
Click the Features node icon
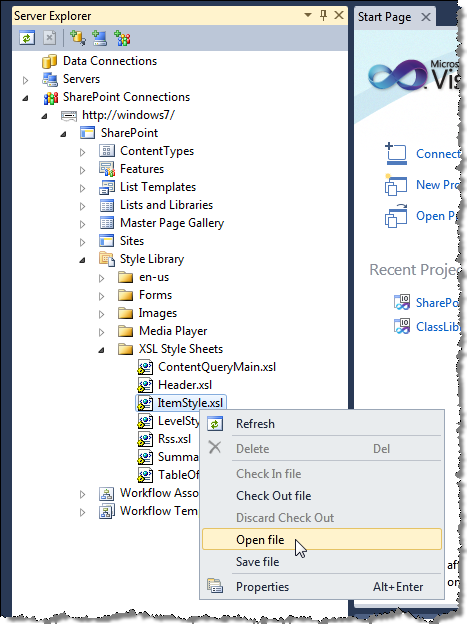point(107,169)
